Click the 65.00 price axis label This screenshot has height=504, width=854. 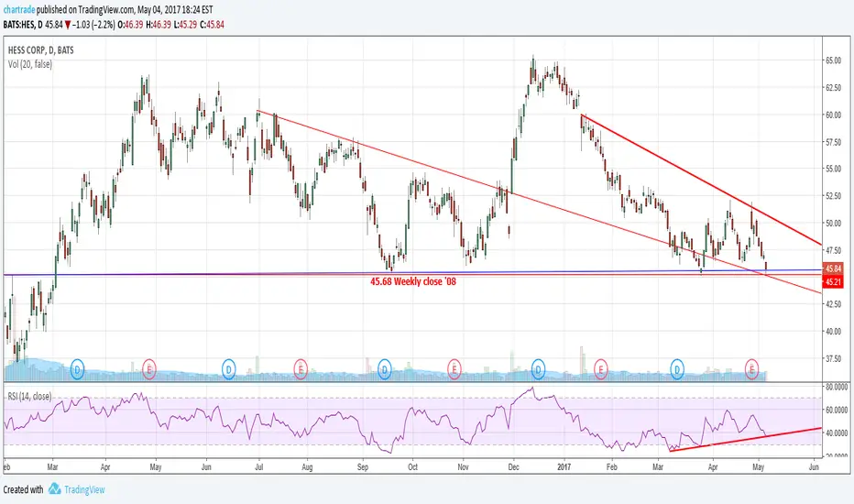(x=833, y=60)
